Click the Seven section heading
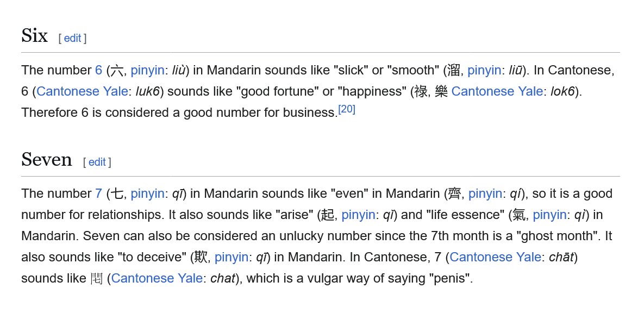The width and height of the screenshot is (644, 313). [x=47, y=160]
